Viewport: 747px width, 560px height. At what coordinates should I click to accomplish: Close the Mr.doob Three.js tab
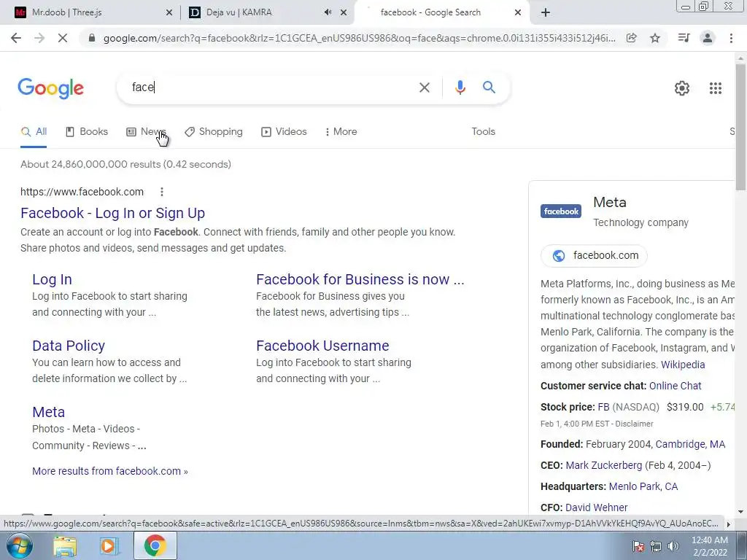169,13
